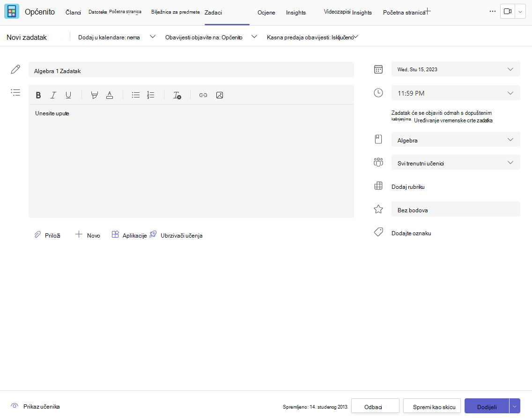This screenshot has height=418, width=532.
Task: Select the Zadaci tab
Action: (213, 13)
